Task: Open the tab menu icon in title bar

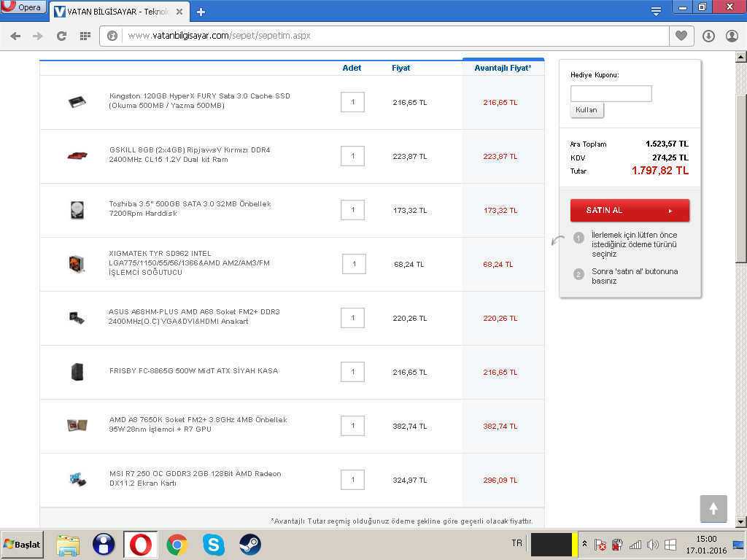Action: [656, 12]
